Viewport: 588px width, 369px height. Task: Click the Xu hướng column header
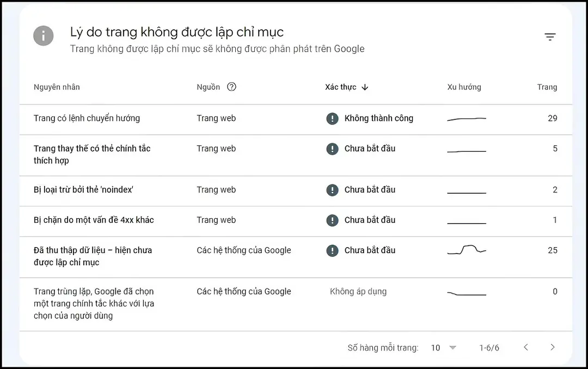(464, 87)
